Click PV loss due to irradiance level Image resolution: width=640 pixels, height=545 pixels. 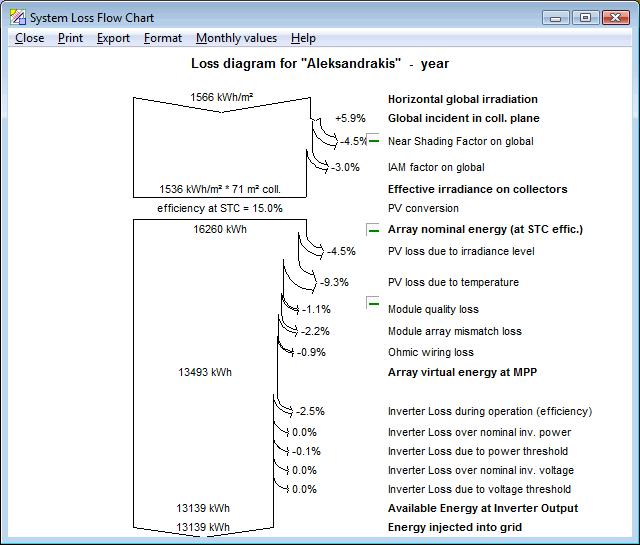point(461,251)
